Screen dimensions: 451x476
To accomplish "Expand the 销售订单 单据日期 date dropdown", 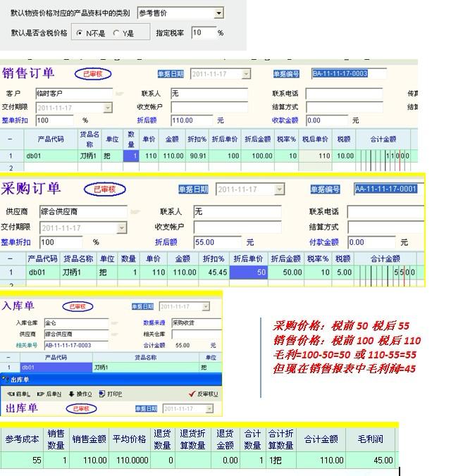I will [x=246, y=74].
